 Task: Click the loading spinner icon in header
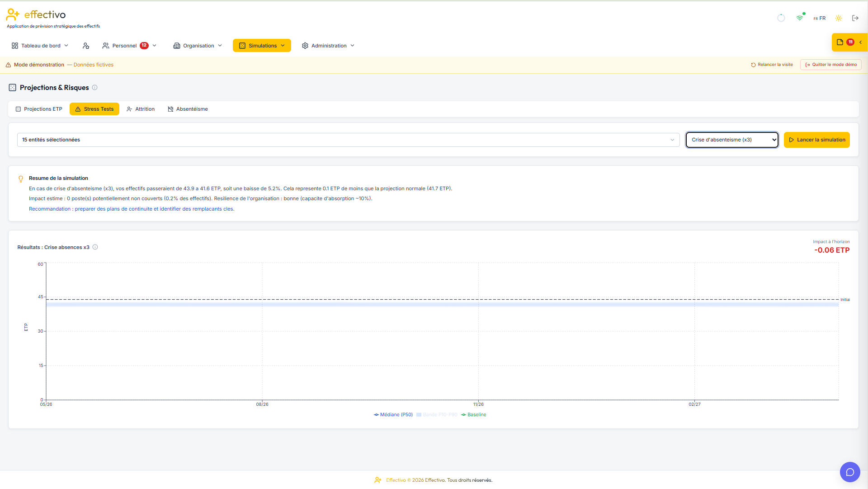[x=781, y=18]
